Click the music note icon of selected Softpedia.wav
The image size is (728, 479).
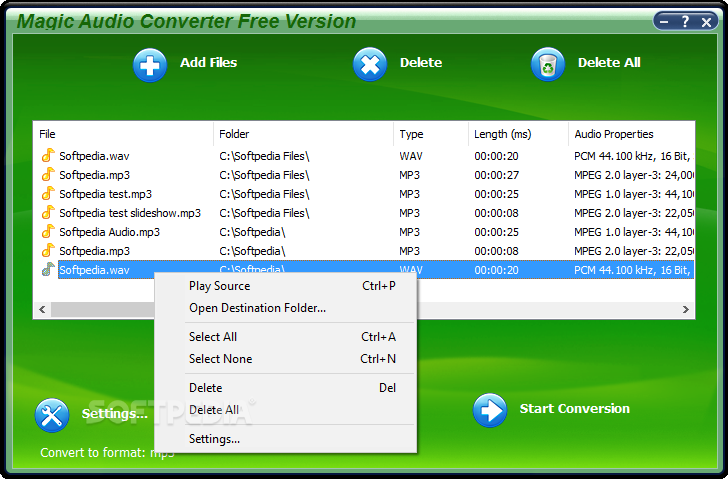[x=48, y=269]
